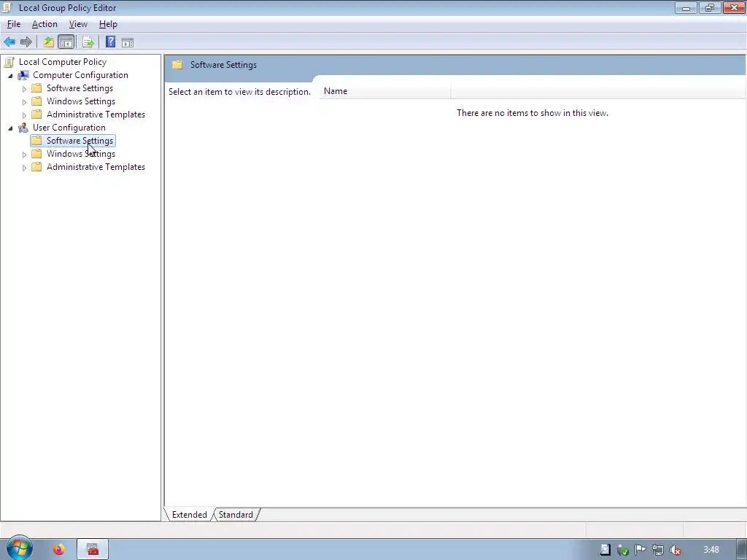
Task: Click the security shield tray icon
Action: point(623,550)
